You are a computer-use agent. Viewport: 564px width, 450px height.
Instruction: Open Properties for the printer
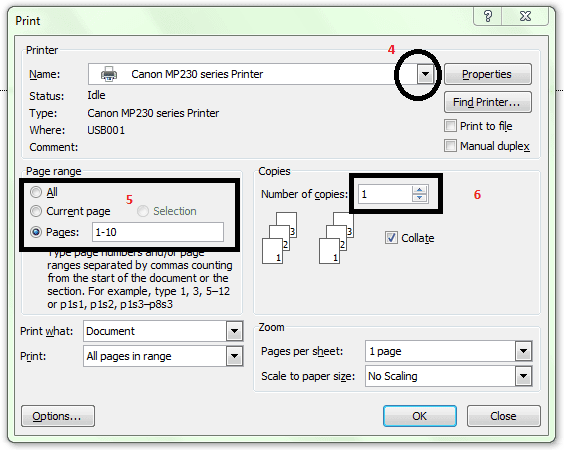click(488, 74)
